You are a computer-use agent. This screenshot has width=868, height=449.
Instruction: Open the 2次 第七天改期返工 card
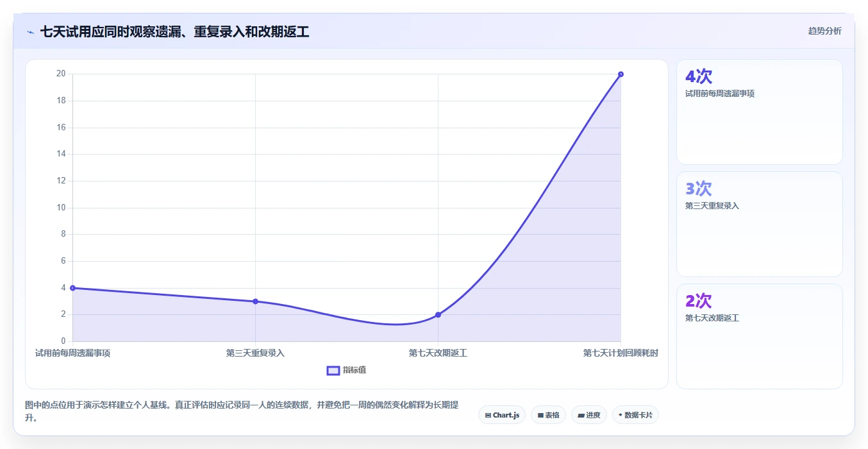pos(760,336)
